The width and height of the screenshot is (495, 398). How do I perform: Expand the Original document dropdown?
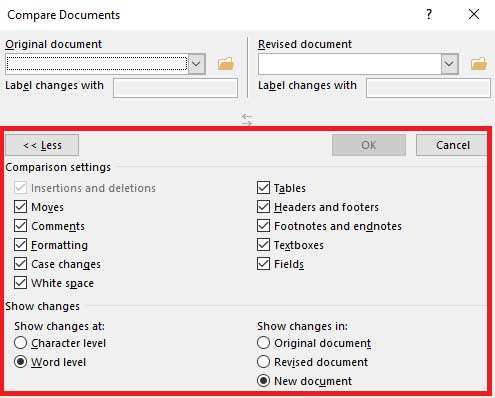tap(196, 63)
